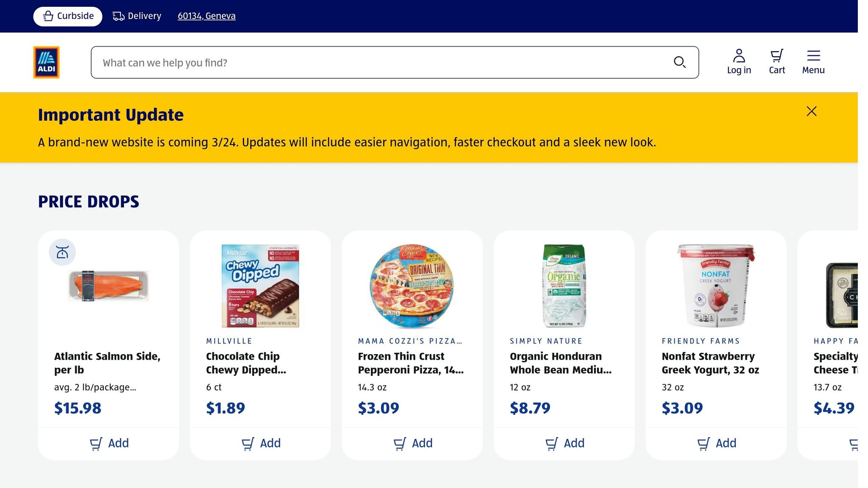868x488 pixels.
Task: Click the scale icon on the salmon product card
Action: point(62,252)
